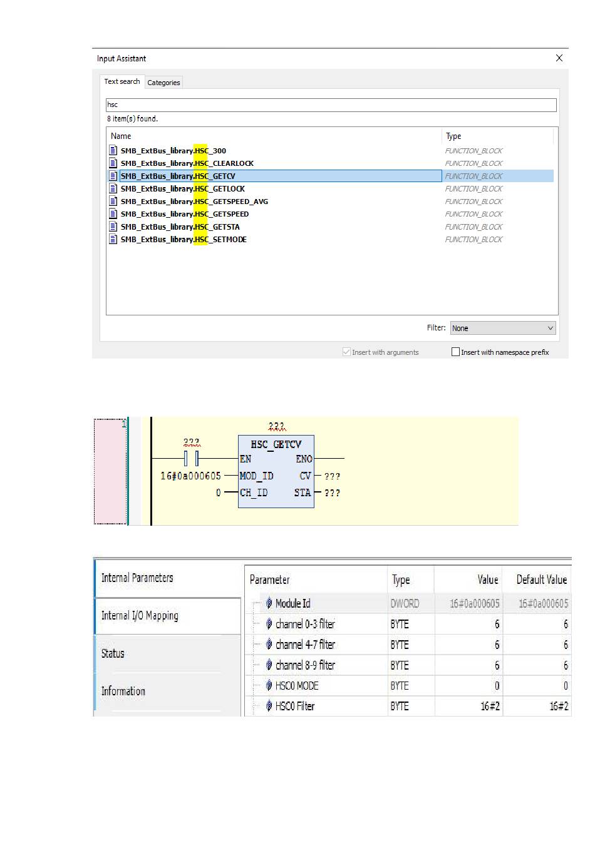Click the Default Value column header
Screen dimensions: 595x868
(x=537, y=580)
